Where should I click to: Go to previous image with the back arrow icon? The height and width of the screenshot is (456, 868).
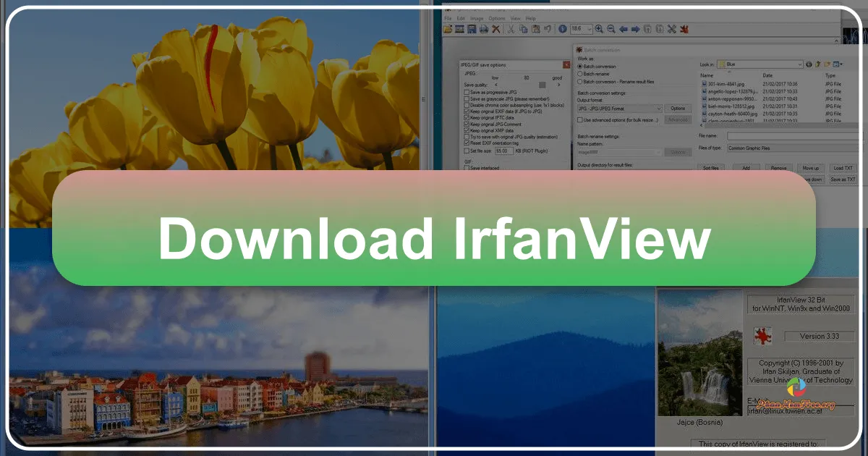(624, 29)
